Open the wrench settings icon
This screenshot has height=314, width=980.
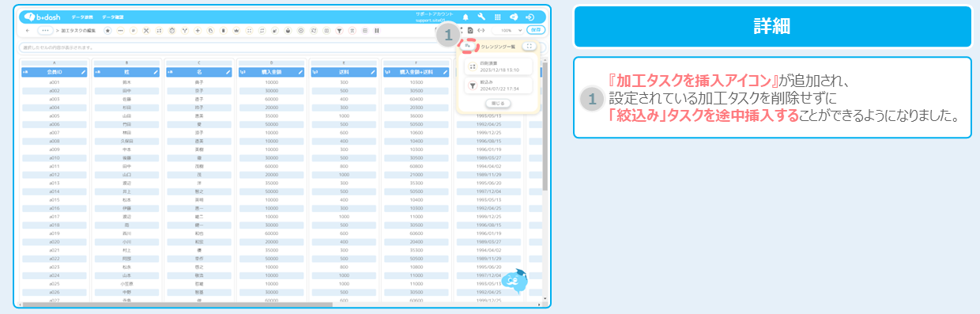(x=481, y=17)
